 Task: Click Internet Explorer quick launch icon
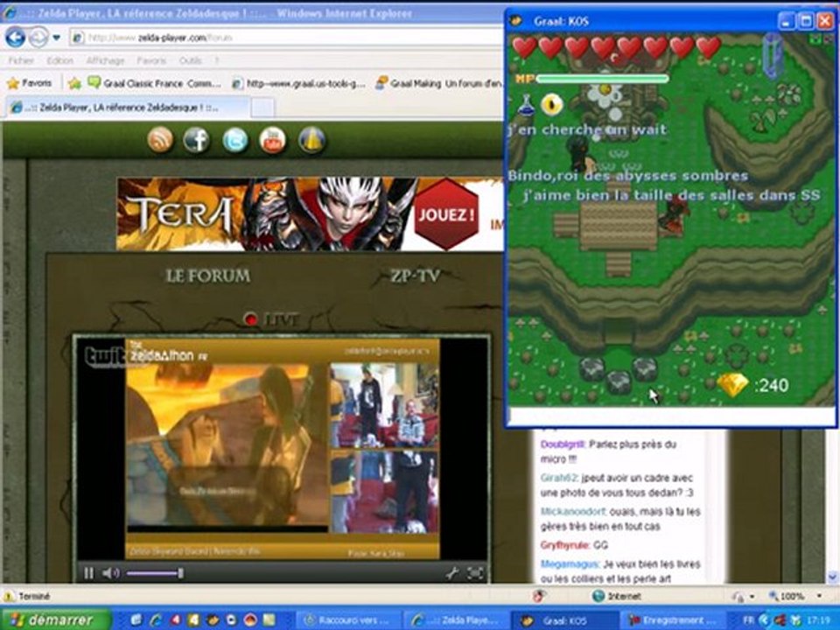point(156,620)
